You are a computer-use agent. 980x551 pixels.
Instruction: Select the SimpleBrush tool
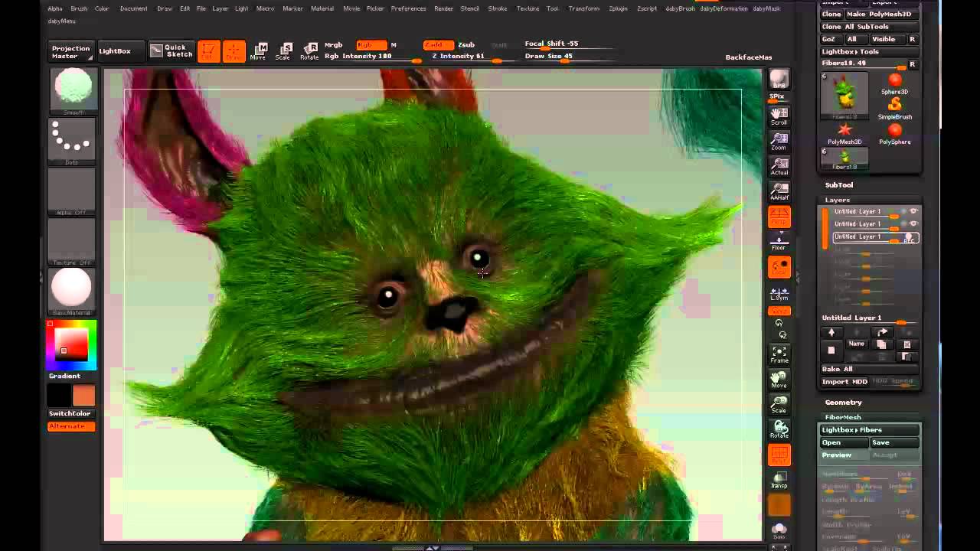coord(894,109)
